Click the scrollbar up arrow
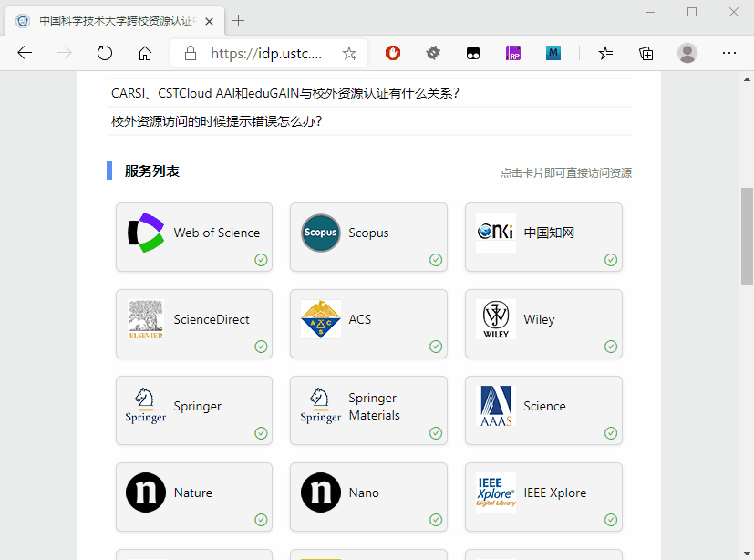Screen dimensions: 754x560 747,79
